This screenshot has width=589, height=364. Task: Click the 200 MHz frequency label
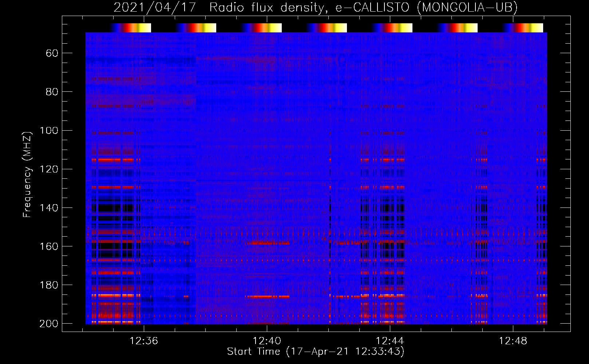(x=49, y=324)
